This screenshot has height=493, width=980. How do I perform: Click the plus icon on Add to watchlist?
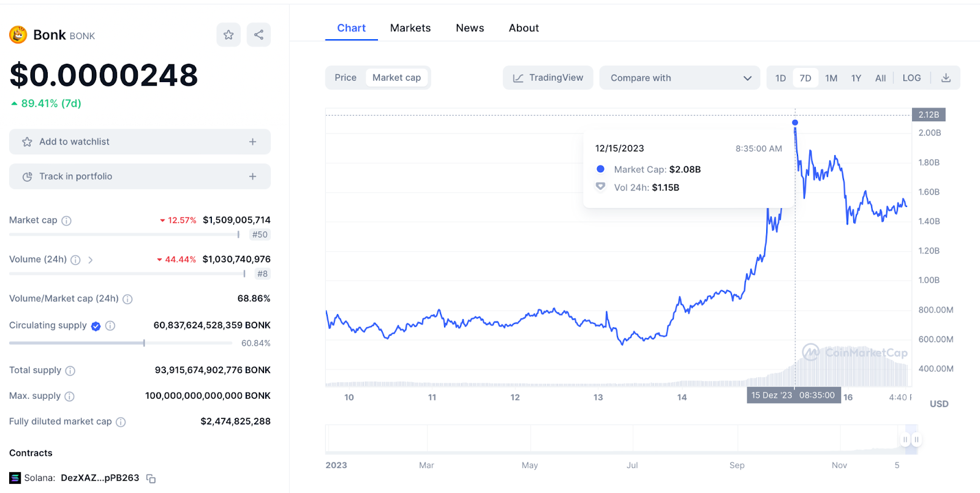[252, 142]
